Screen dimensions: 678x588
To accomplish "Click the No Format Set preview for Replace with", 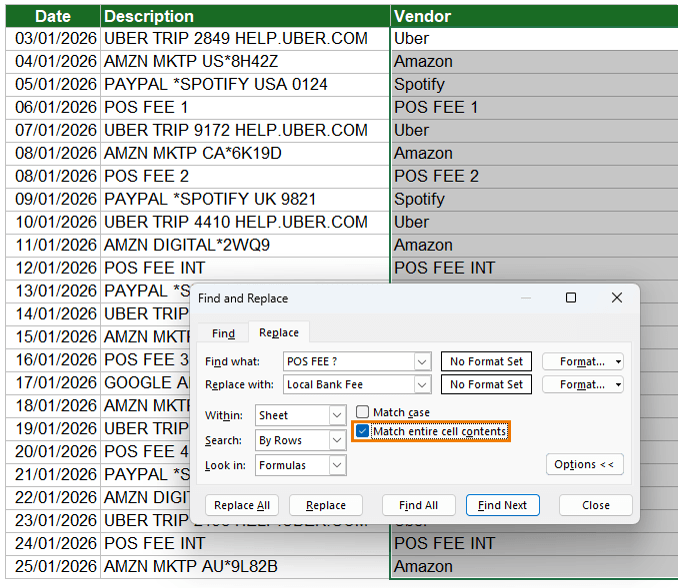I will pyautogui.click(x=486, y=384).
